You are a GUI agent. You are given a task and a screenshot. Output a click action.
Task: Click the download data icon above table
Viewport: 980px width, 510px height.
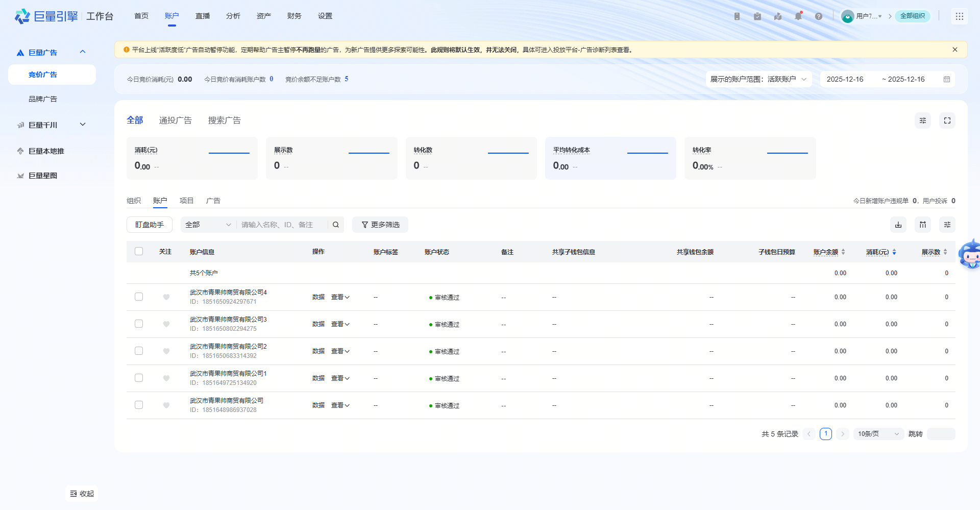(898, 225)
